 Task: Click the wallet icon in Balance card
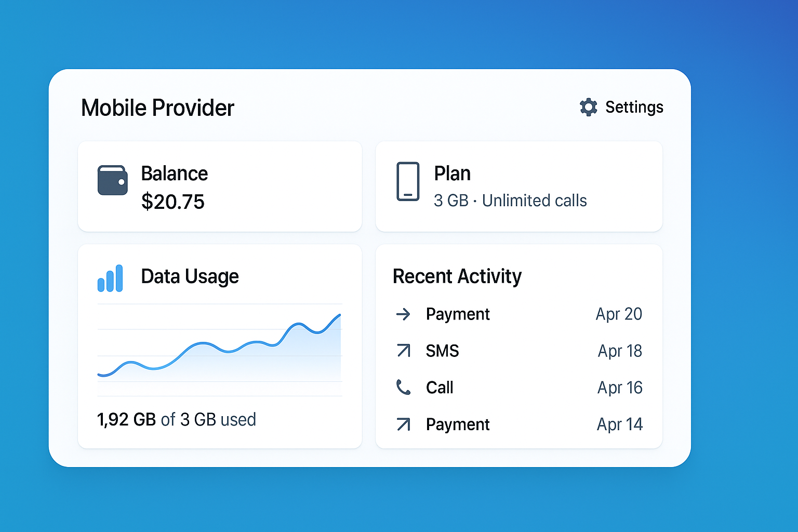click(x=113, y=180)
